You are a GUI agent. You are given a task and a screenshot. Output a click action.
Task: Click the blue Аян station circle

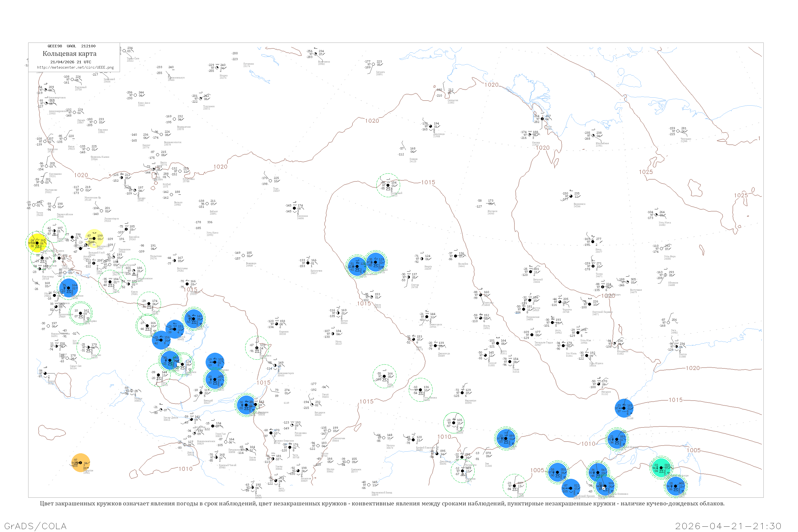coord(624,408)
